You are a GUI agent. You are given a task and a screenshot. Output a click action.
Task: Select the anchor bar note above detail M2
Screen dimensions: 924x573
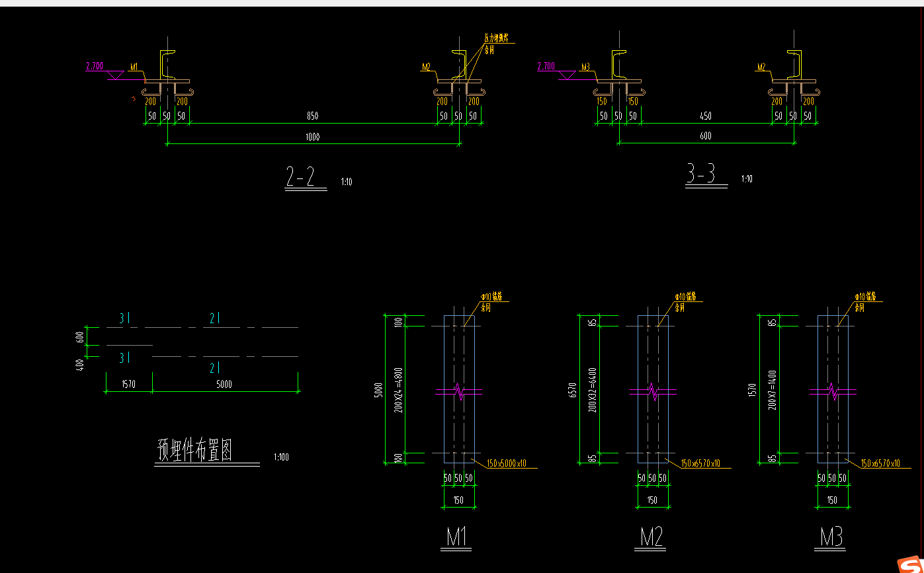tap(685, 302)
